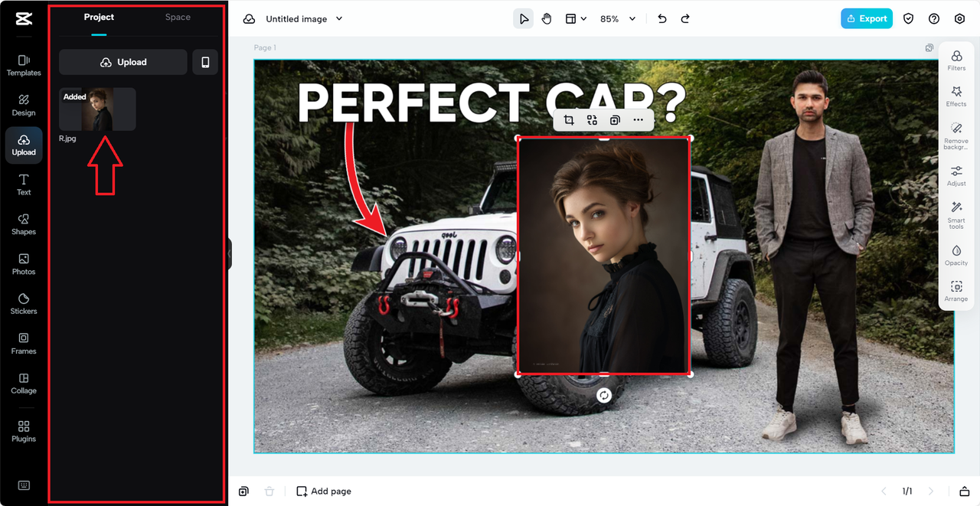
Task: Go to the previous page arrow
Action: [884, 491]
